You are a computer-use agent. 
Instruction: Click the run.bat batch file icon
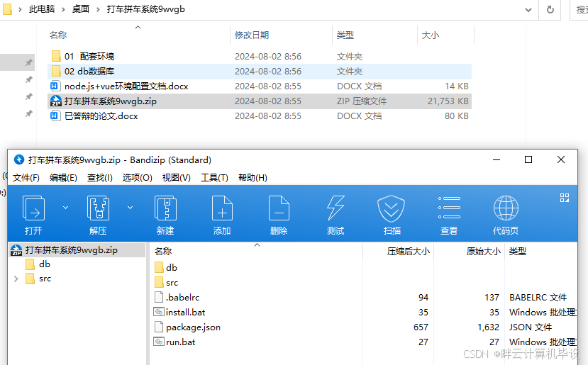tap(159, 342)
